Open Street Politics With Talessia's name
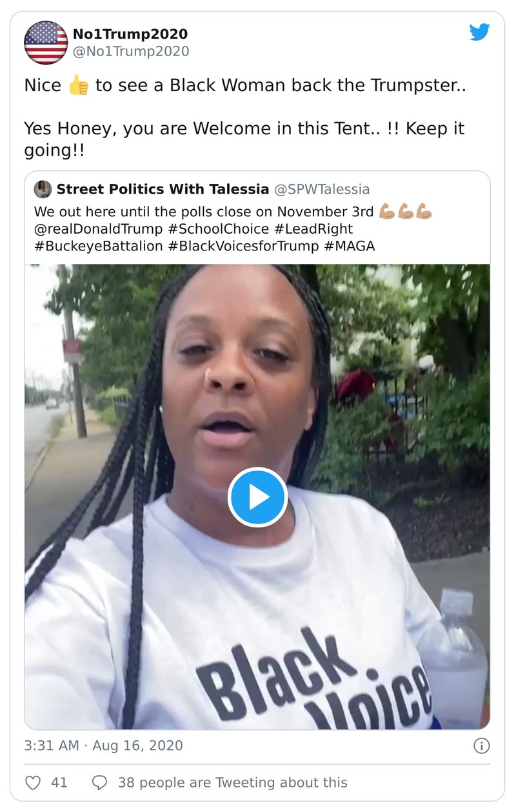The height and width of the screenshot is (812, 516). click(x=163, y=189)
